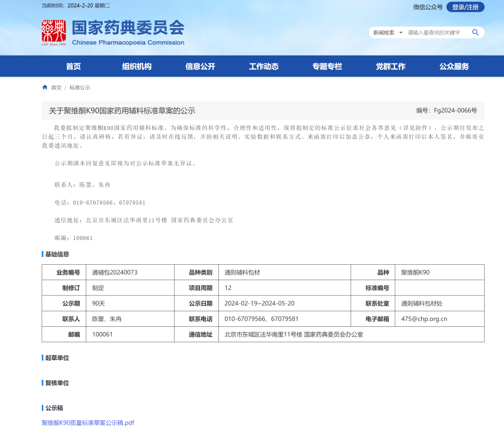Select the 品种 value 聚维酮K90
This screenshot has height=430, width=504.
pos(415,272)
